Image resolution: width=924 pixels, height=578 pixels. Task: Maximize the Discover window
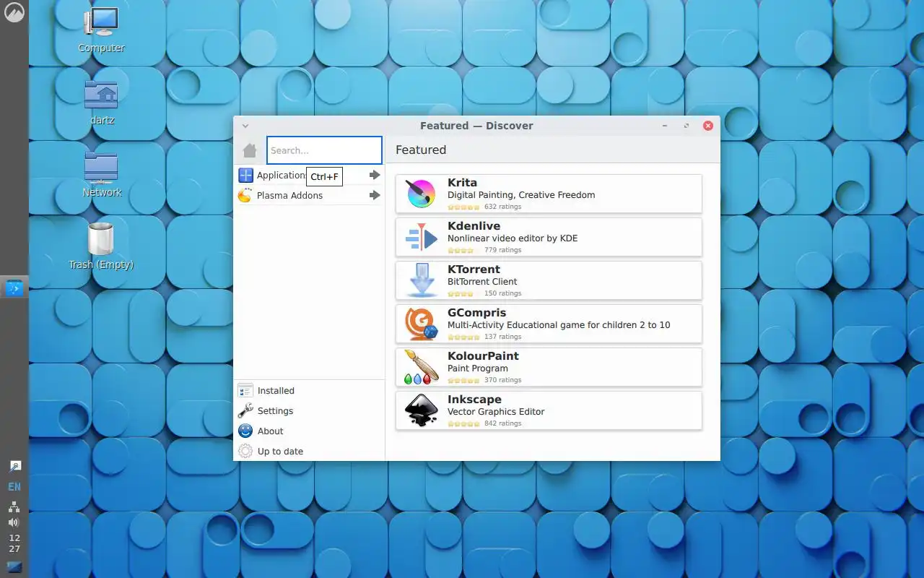686,126
